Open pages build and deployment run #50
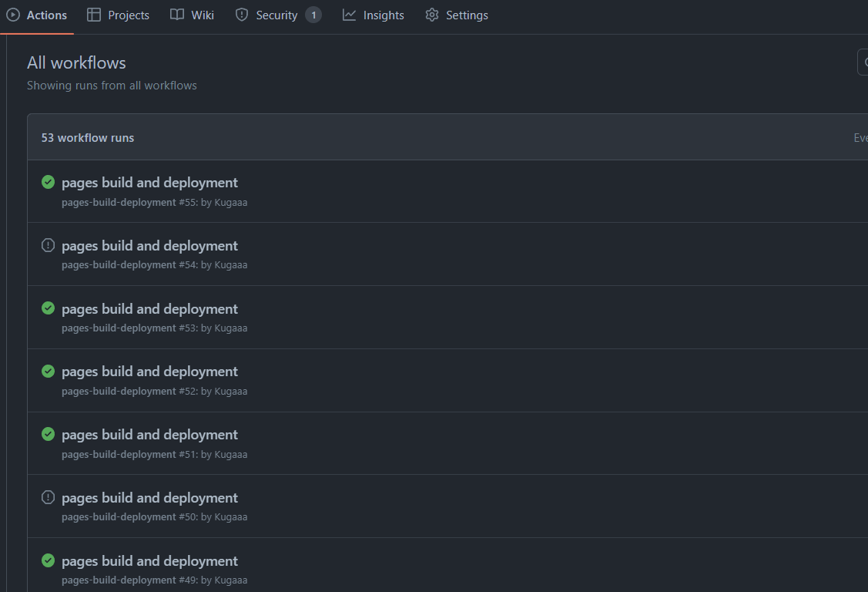868x592 pixels. [x=149, y=497]
